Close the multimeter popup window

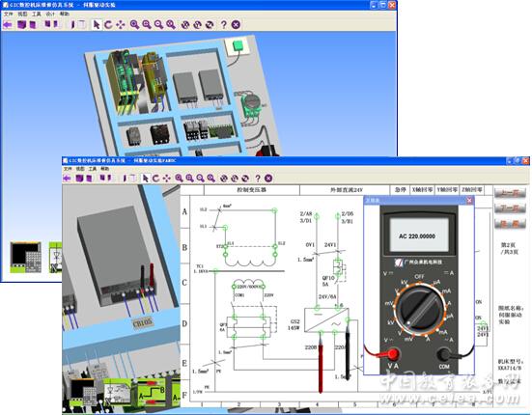469,201
